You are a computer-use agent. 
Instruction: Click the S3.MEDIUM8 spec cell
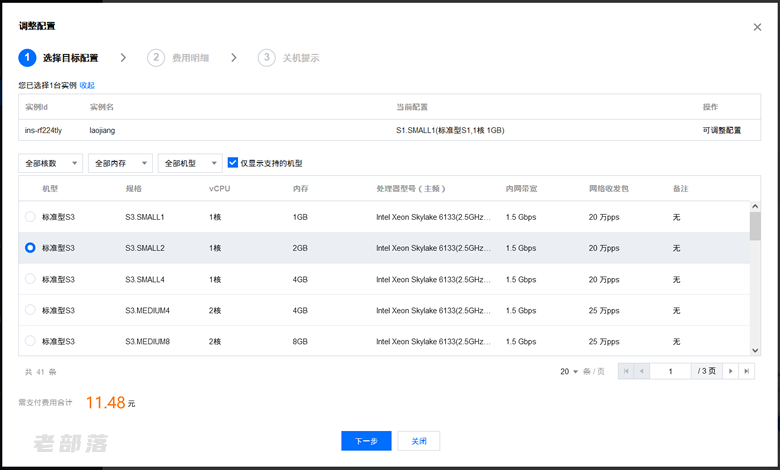tap(147, 341)
